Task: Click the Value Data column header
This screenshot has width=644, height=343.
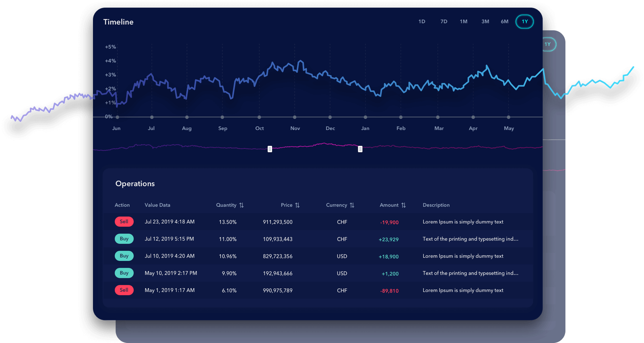Action: 157,205
